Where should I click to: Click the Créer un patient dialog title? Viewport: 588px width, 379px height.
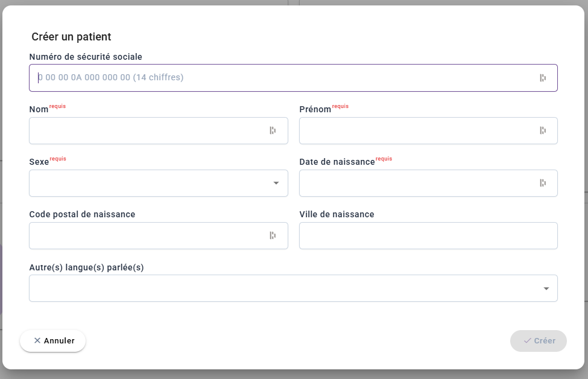point(71,37)
